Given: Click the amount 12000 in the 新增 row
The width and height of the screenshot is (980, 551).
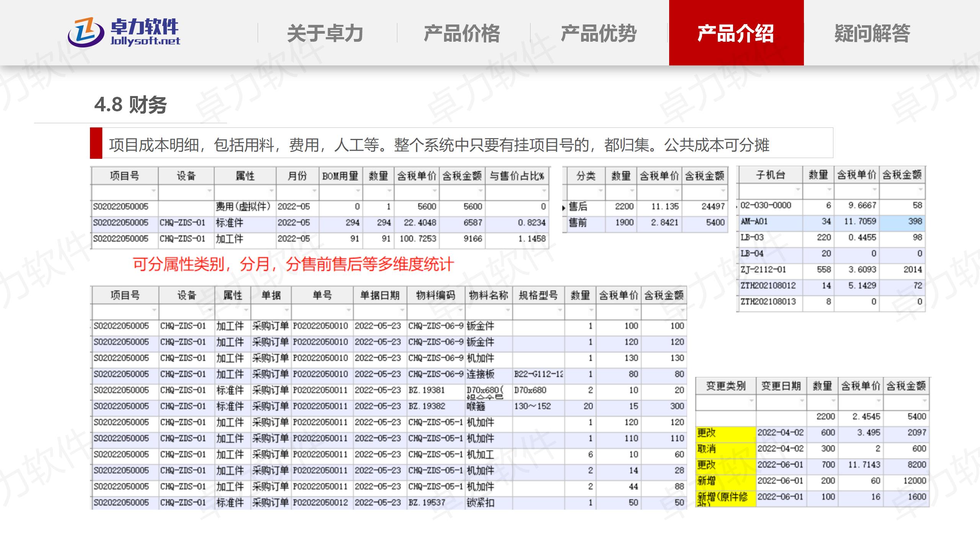Looking at the screenshot, I should [x=915, y=481].
